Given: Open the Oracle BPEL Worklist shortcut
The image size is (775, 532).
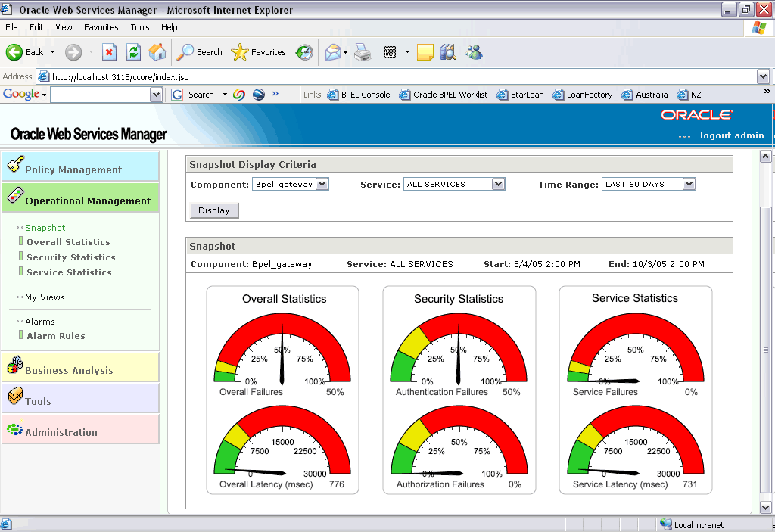Looking at the screenshot, I should click(x=444, y=95).
